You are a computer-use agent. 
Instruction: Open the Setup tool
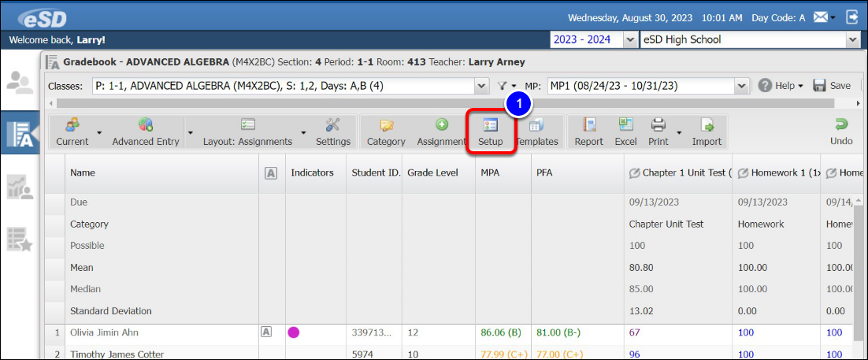pyautogui.click(x=491, y=132)
